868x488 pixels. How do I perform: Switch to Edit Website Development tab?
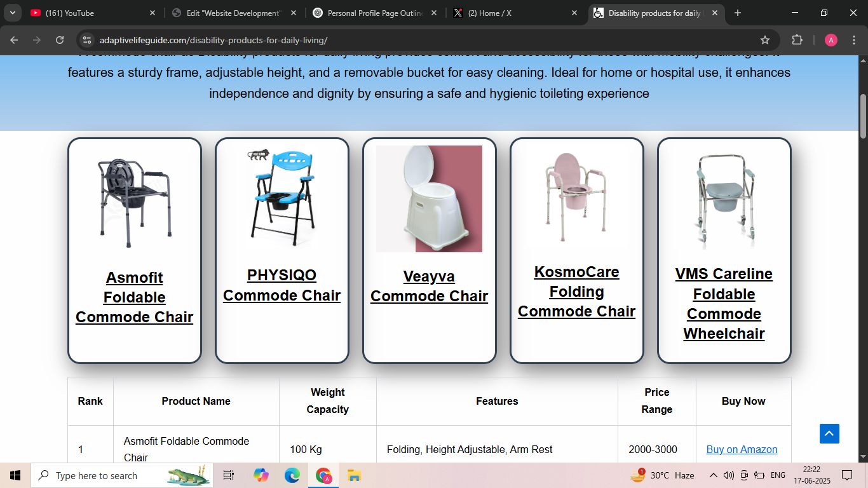click(234, 13)
